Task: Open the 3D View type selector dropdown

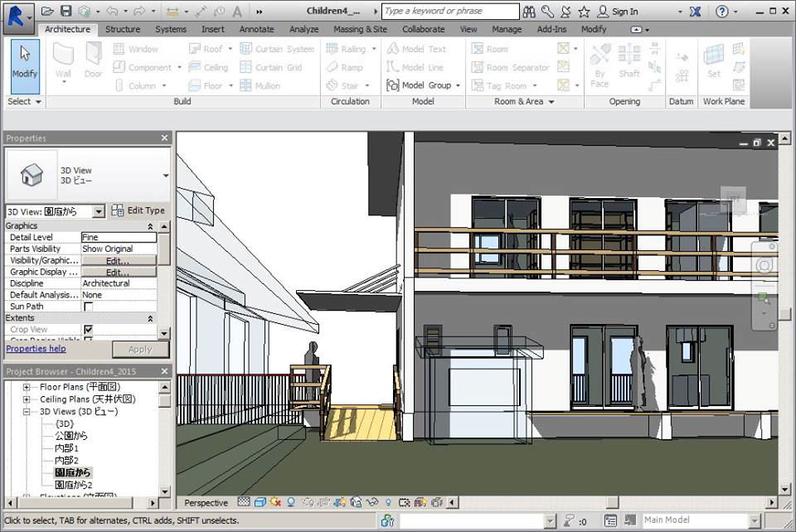Action: [x=166, y=176]
